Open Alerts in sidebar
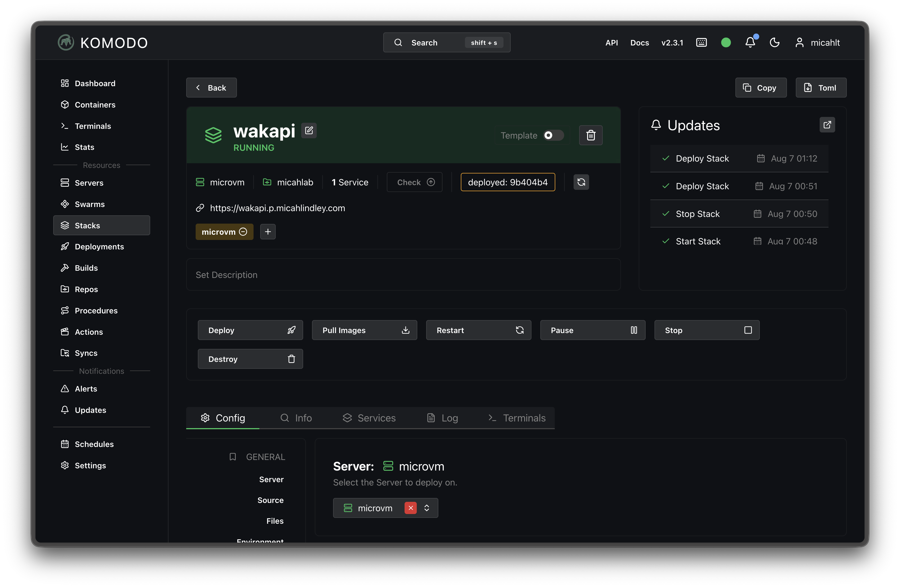The height and width of the screenshot is (588, 900). tap(101, 389)
